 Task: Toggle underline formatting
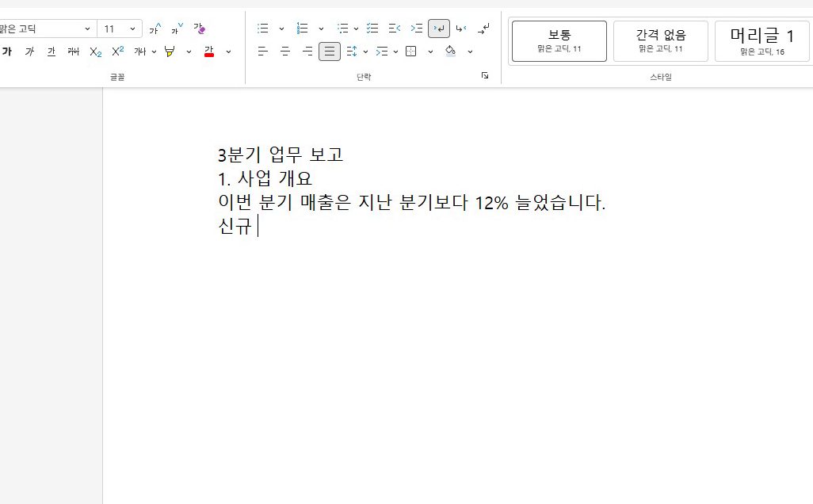(x=52, y=52)
